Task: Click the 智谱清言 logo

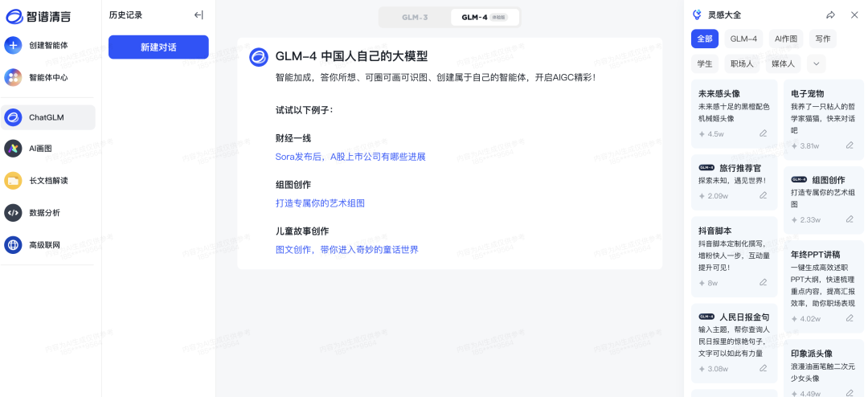Action: coord(39,17)
